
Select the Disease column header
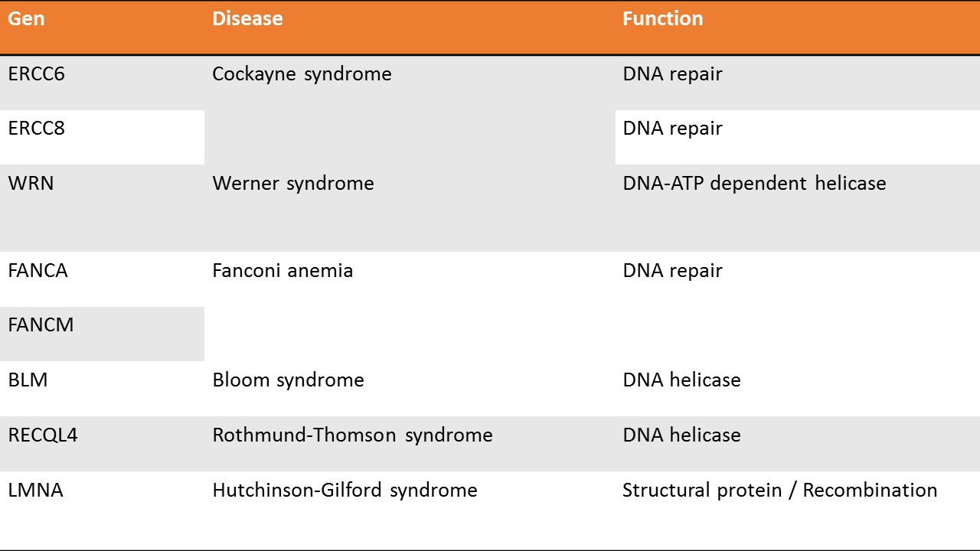(x=410, y=28)
